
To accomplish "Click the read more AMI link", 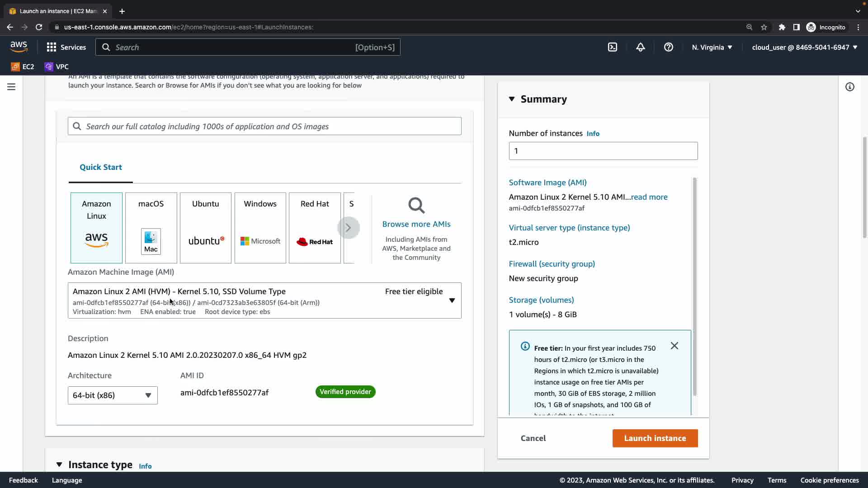I will point(649,197).
